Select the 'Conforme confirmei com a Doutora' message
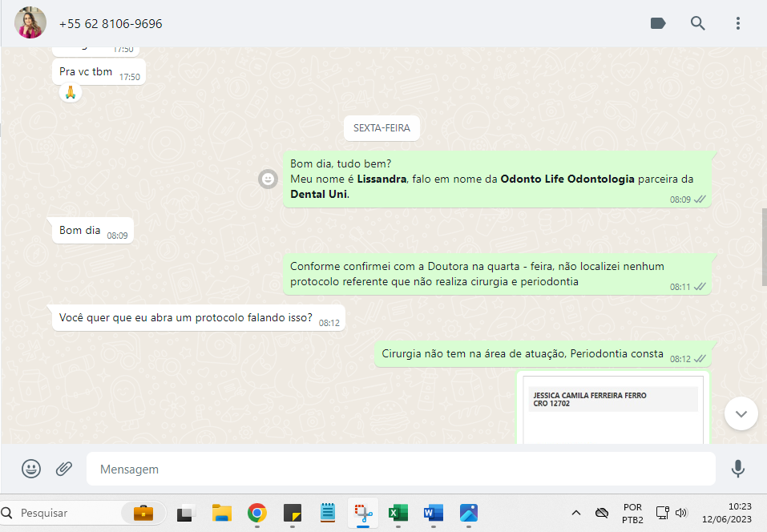767x532 pixels. 497,274
